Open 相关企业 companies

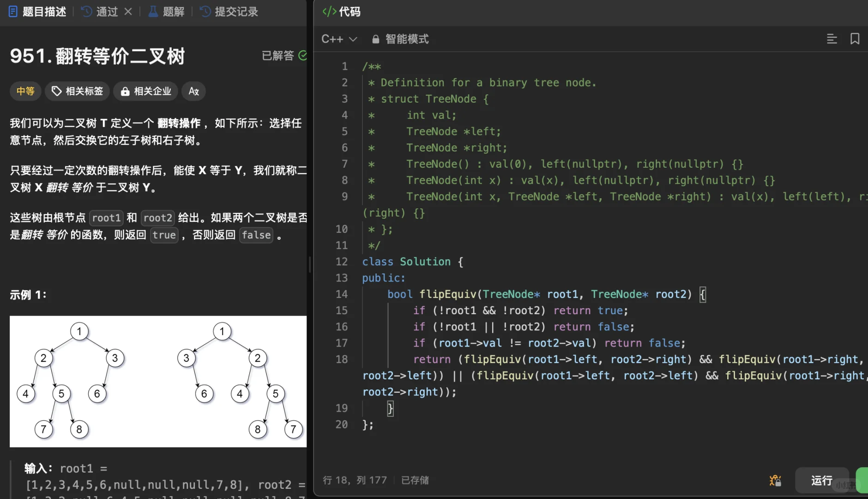146,91
